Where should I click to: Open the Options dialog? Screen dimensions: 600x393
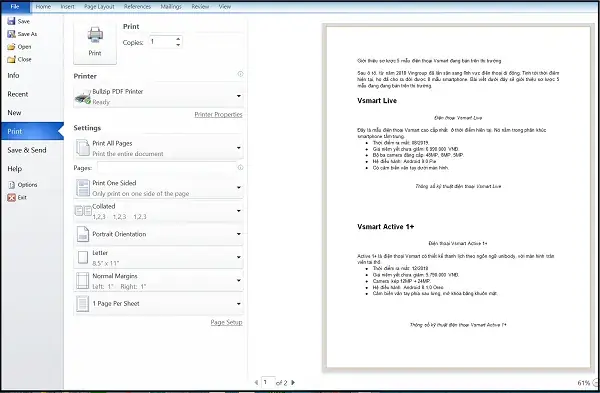click(x=23, y=185)
